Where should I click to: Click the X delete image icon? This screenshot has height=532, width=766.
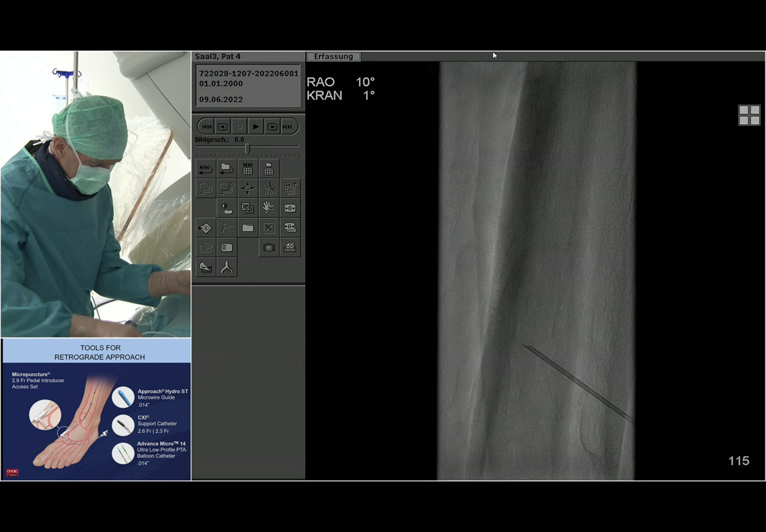click(269, 228)
